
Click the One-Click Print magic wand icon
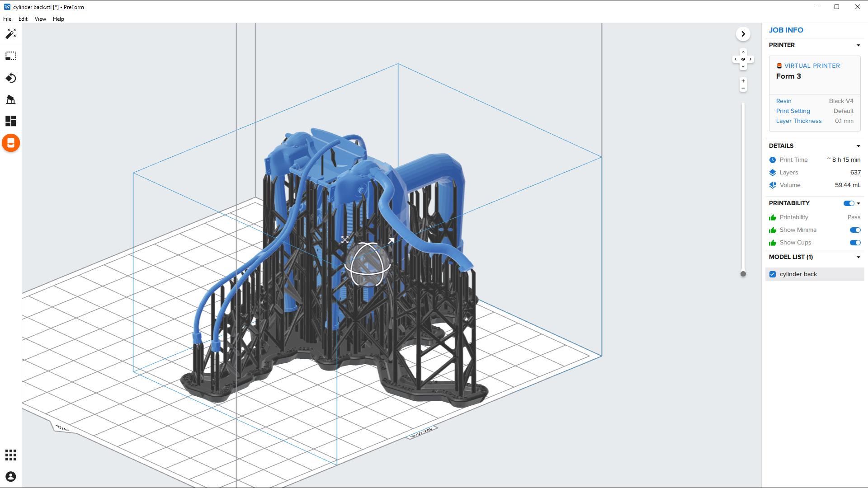11,34
